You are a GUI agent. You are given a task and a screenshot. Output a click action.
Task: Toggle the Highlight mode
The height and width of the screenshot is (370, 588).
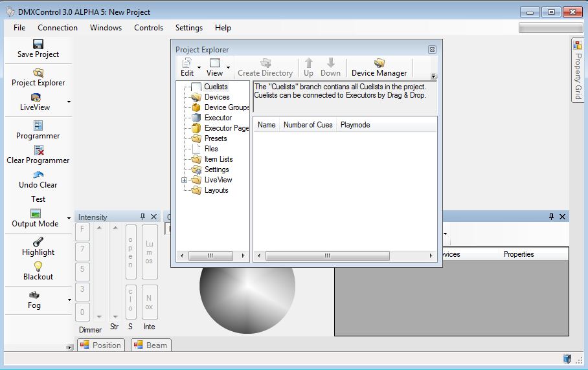point(38,242)
